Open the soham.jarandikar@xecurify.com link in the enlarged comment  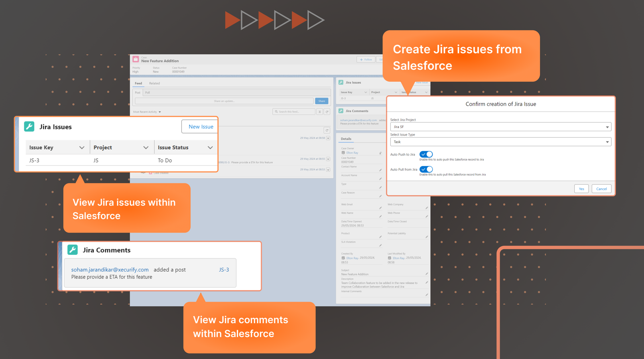(x=110, y=270)
